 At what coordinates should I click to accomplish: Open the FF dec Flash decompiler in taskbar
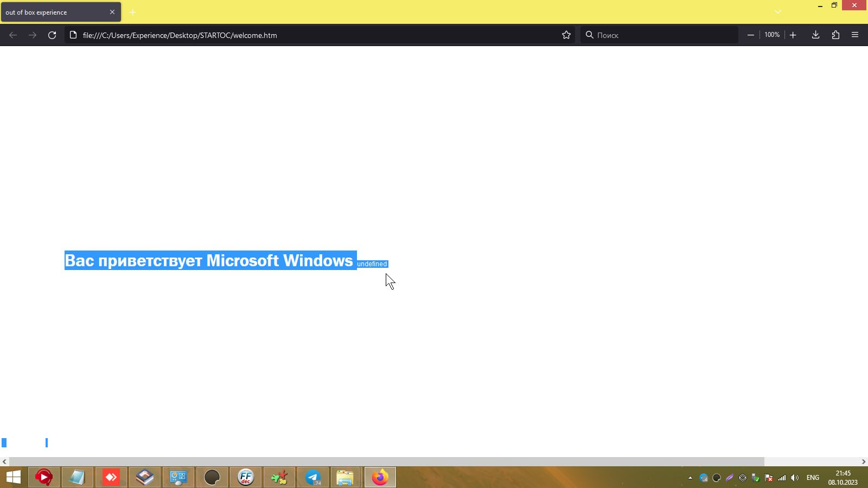coord(246,477)
